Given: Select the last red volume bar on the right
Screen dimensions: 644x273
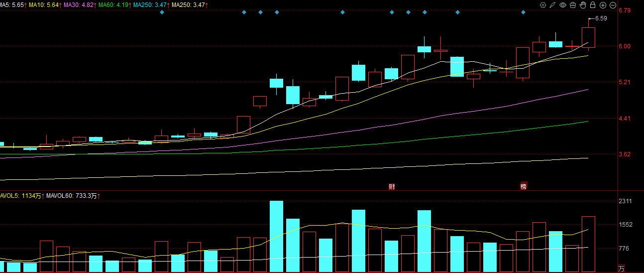Looking at the screenshot, I should (x=588, y=244).
